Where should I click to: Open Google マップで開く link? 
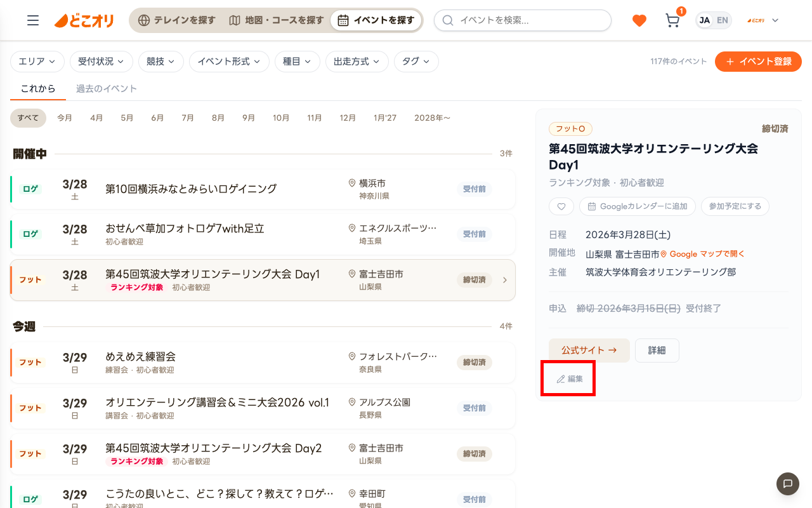coord(702,254)
